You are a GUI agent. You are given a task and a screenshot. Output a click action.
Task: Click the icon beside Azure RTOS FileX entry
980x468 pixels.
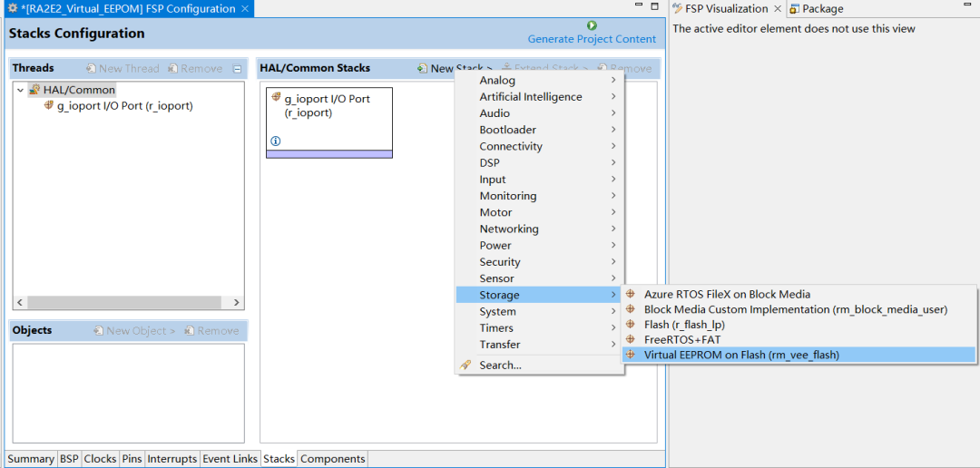tap(631, 294)
